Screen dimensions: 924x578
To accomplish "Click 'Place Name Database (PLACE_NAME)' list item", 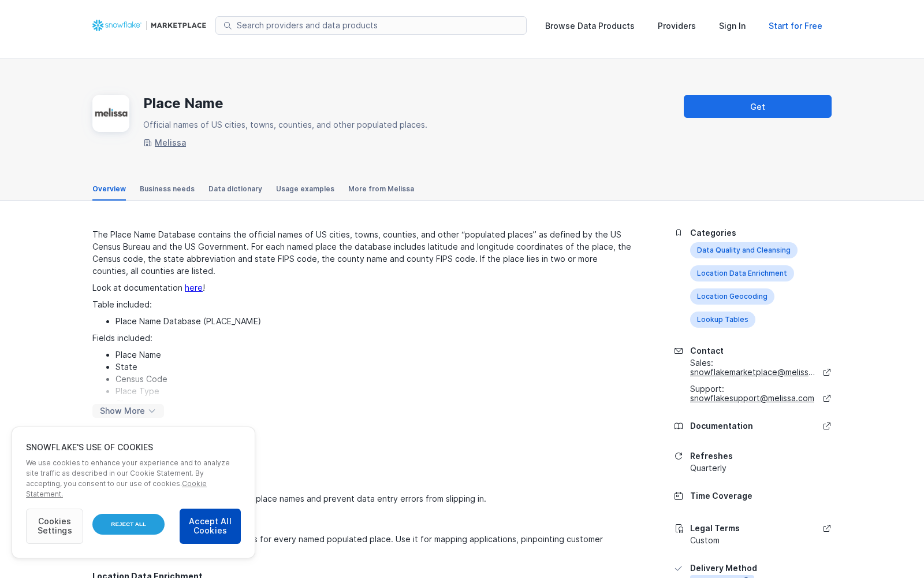I will [188, 321].
